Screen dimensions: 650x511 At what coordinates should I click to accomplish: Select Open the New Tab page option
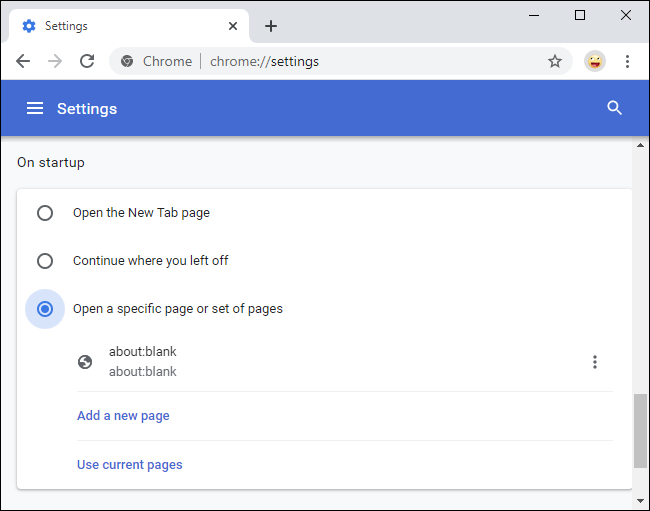(45, 213)
